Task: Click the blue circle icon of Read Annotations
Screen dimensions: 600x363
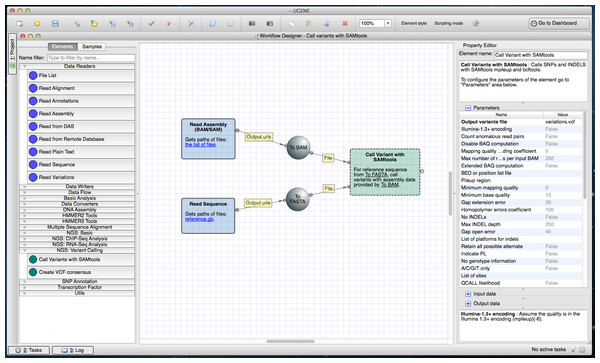Action: [33, 101]
